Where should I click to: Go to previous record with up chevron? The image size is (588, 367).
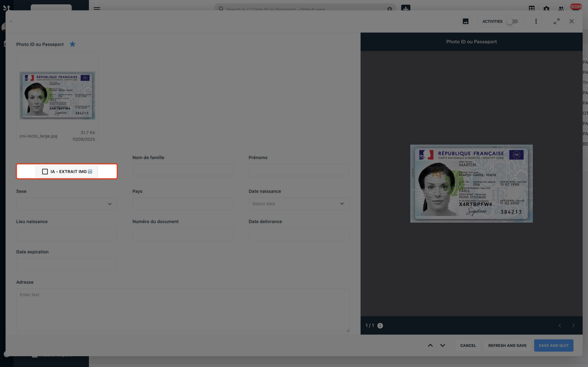(430, 345)
